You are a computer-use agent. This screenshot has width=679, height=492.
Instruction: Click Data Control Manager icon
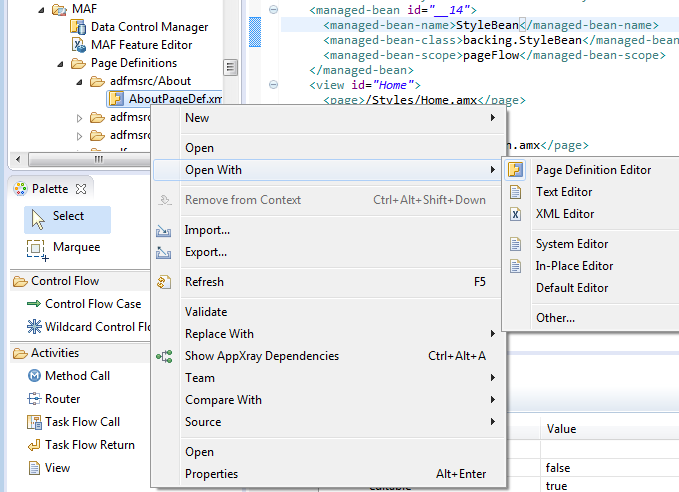(x=78, y=27)
